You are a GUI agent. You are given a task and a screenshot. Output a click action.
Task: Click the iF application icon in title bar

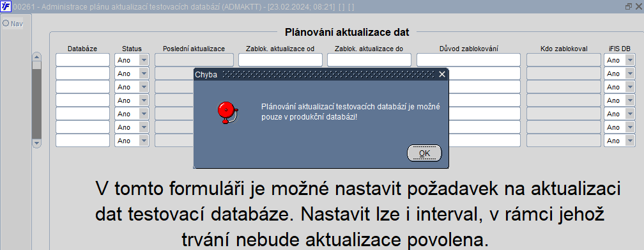coord(6,6)
